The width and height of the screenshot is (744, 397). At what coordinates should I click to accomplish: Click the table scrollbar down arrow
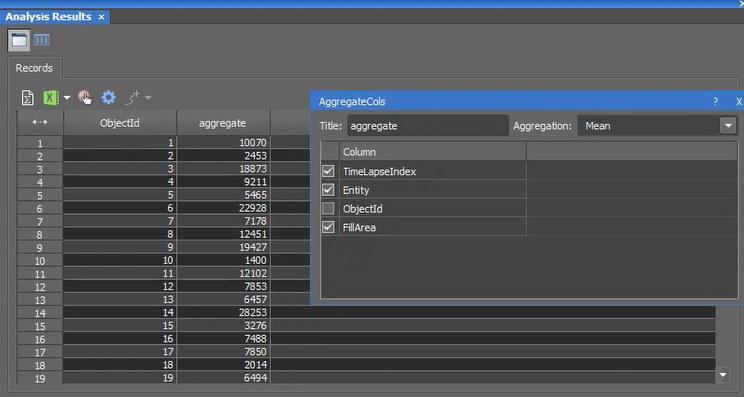[723, 375]
